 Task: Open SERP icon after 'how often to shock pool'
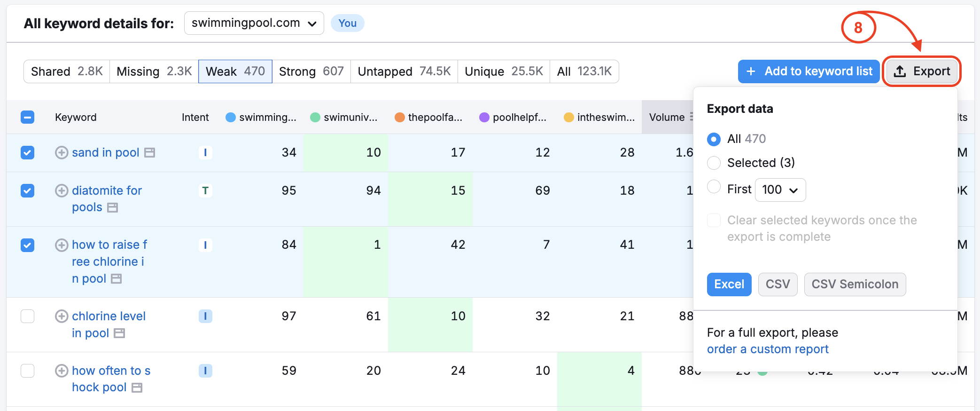click(137, 388)
